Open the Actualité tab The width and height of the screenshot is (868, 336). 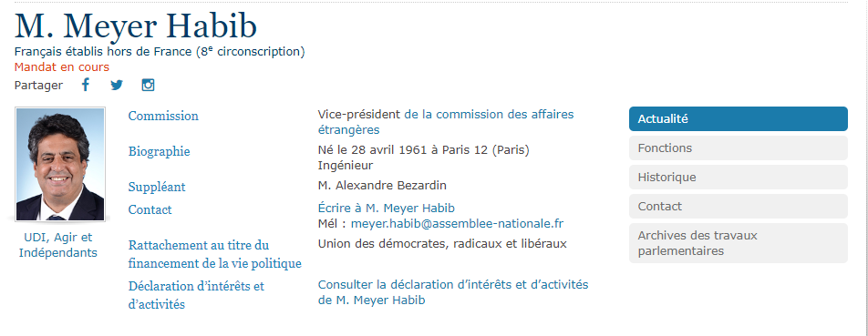coord(738,118)
